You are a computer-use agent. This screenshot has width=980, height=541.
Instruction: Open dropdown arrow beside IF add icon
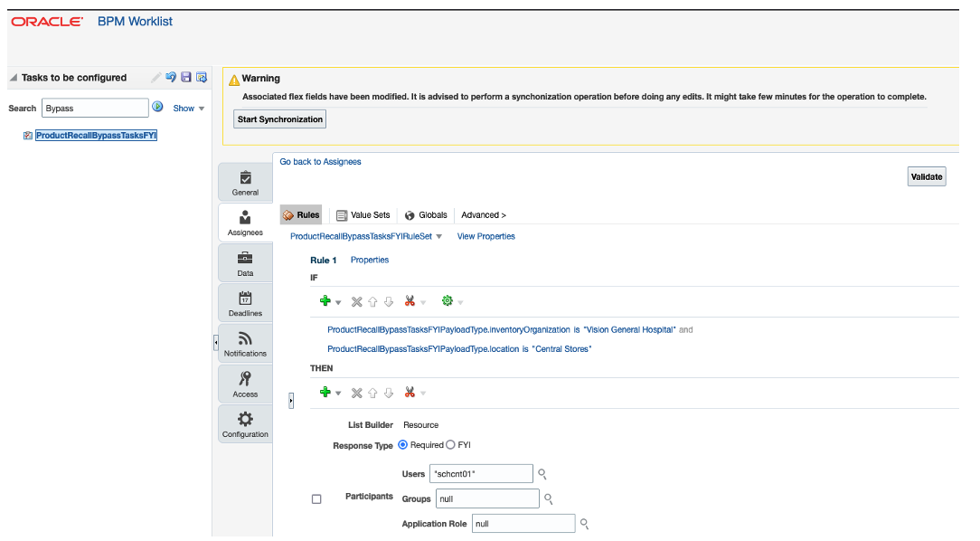point(338,303)
